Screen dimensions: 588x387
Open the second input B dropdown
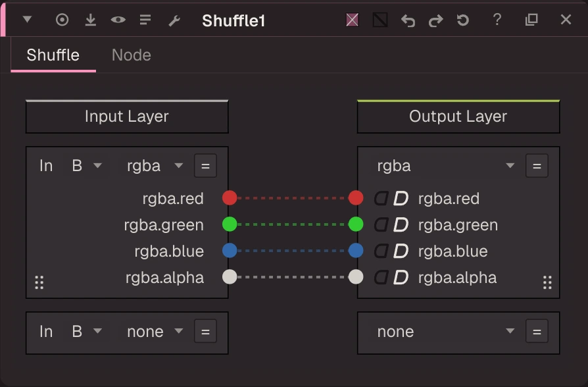click(87, 331)
